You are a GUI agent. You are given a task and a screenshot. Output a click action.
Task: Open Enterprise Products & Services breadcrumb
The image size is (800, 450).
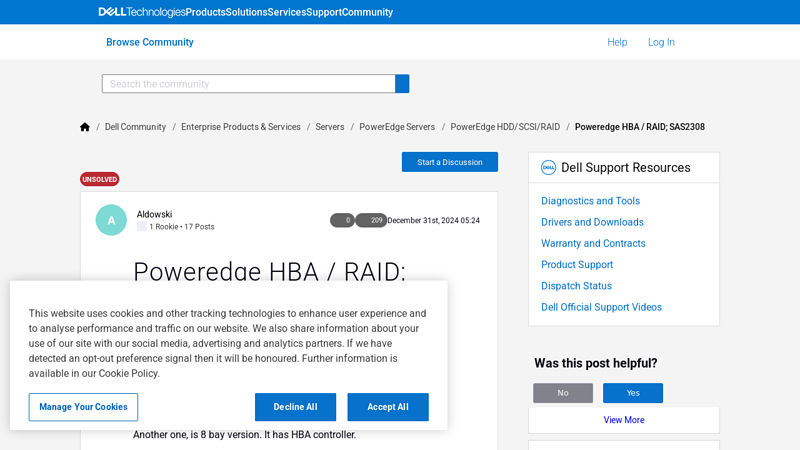click(241, 127)
